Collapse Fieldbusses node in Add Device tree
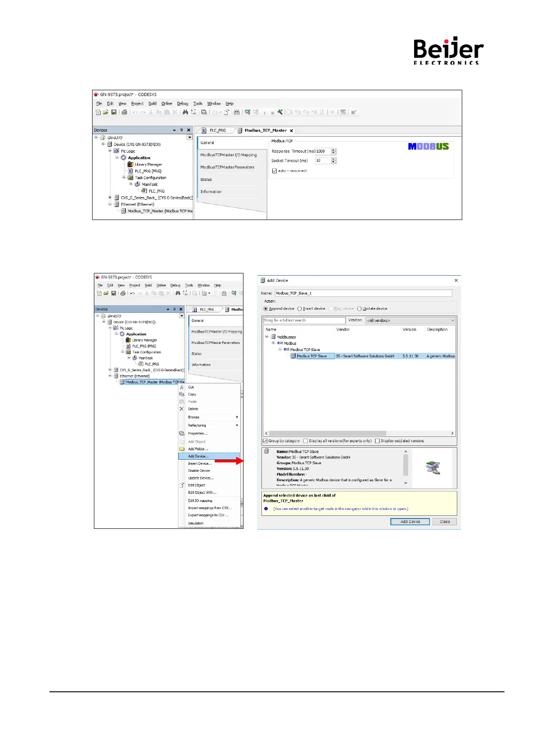 coord(267,337)
